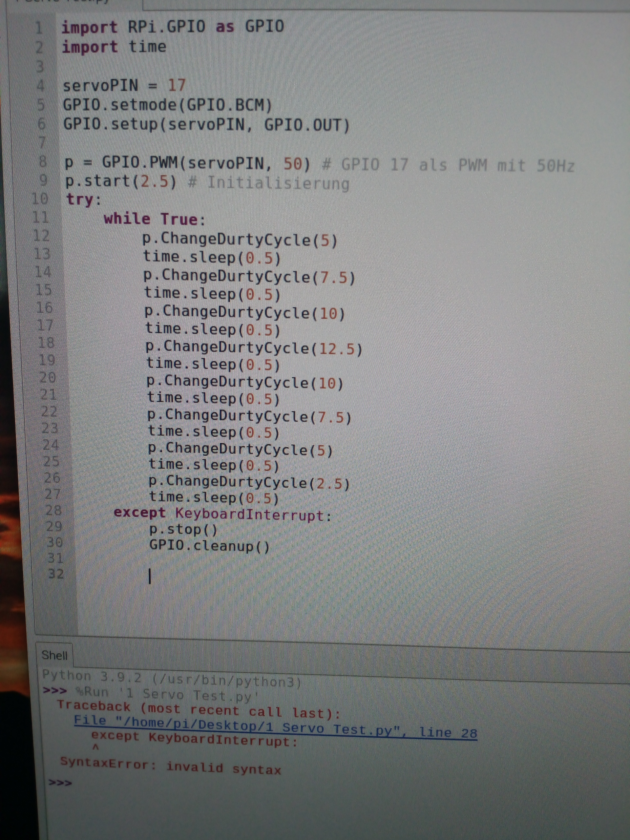Screen dimensions: 630x840
Task: Click the GPIO.cleanup() line
Action: coord(209,546)
